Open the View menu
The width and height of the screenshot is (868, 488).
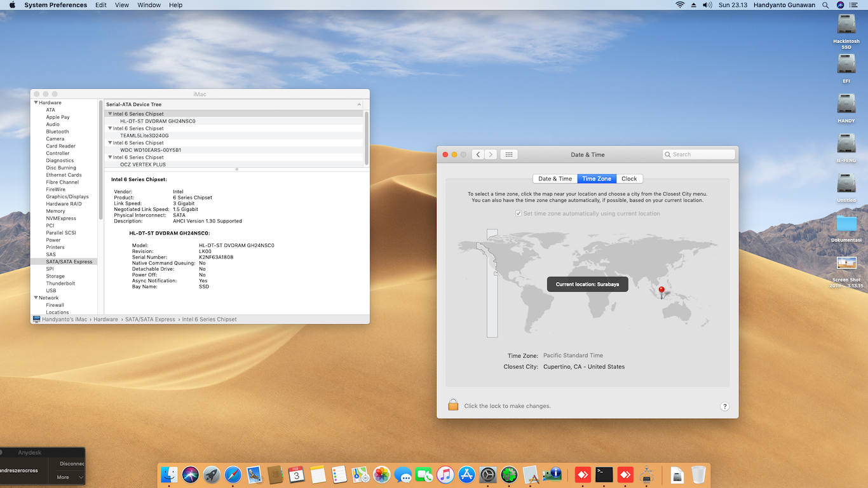pyautogui.click(x=122, y=5)
